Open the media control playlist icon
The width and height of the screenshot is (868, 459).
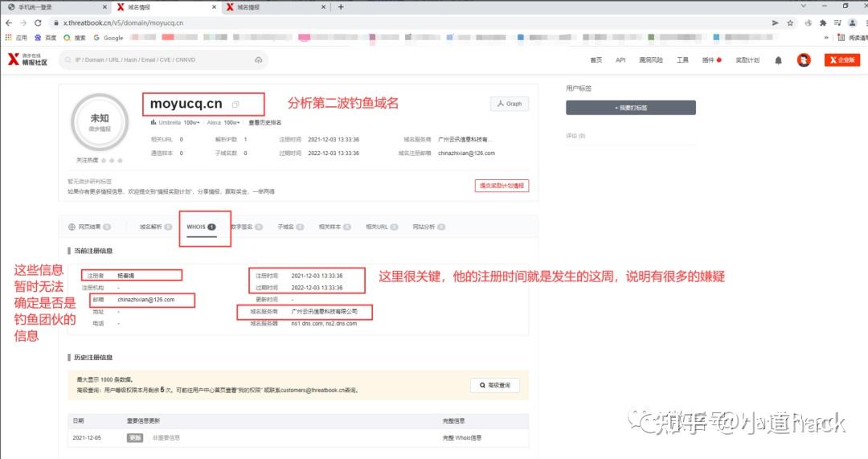pos(837,23)
